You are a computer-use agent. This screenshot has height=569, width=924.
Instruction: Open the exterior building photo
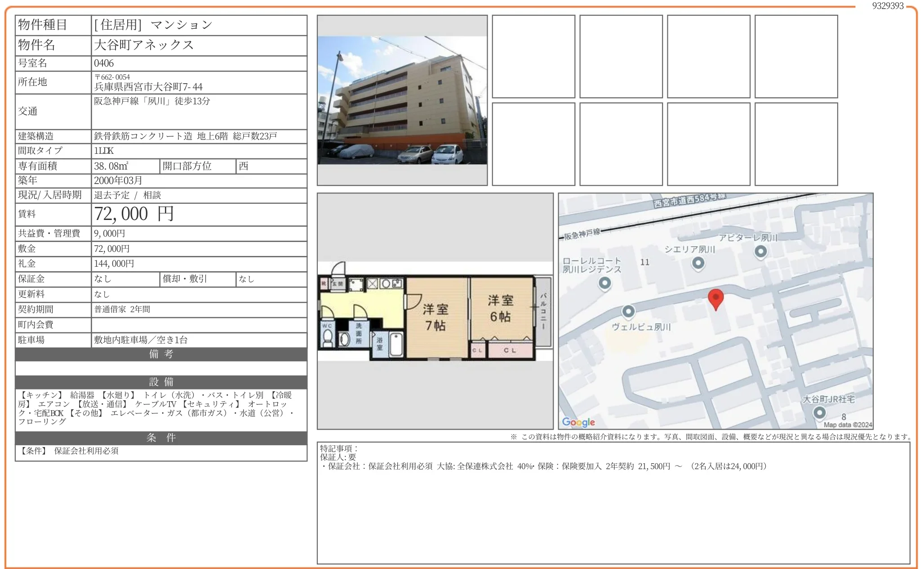(402, 100)
